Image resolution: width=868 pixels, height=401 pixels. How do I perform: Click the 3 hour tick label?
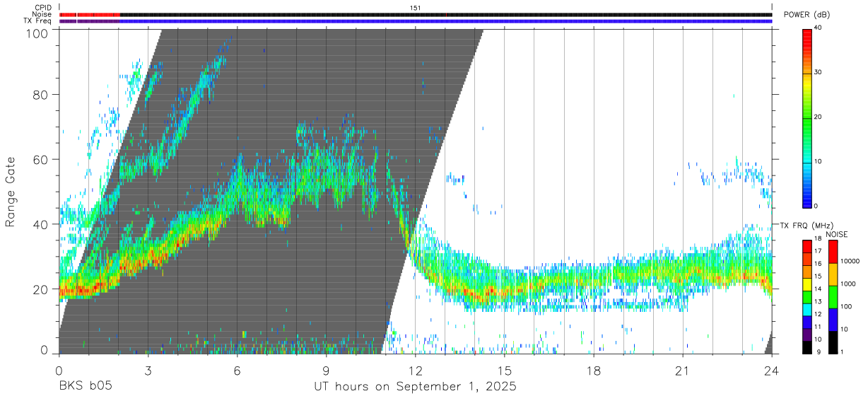pyautogui.click(x=148, y=370)
